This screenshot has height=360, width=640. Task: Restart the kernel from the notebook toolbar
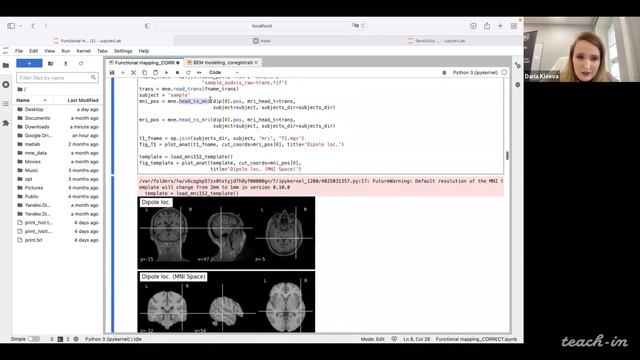[188, 73]
